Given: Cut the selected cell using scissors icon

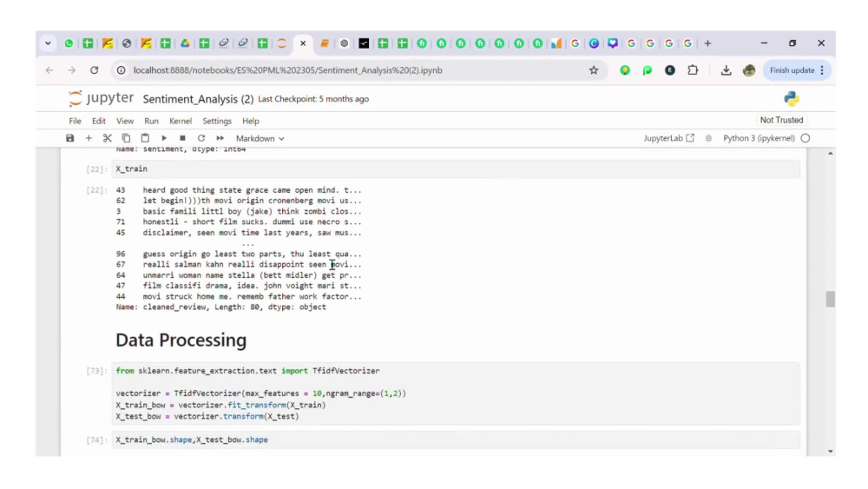Looking at the screenshot, I should [x=108, y=138].
